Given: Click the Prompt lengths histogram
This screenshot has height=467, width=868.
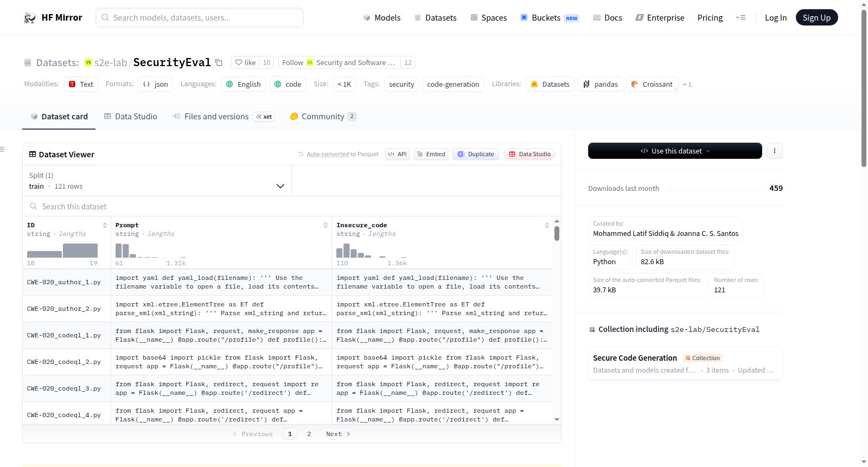Looking at the screenshot, I should click(150, 251).
